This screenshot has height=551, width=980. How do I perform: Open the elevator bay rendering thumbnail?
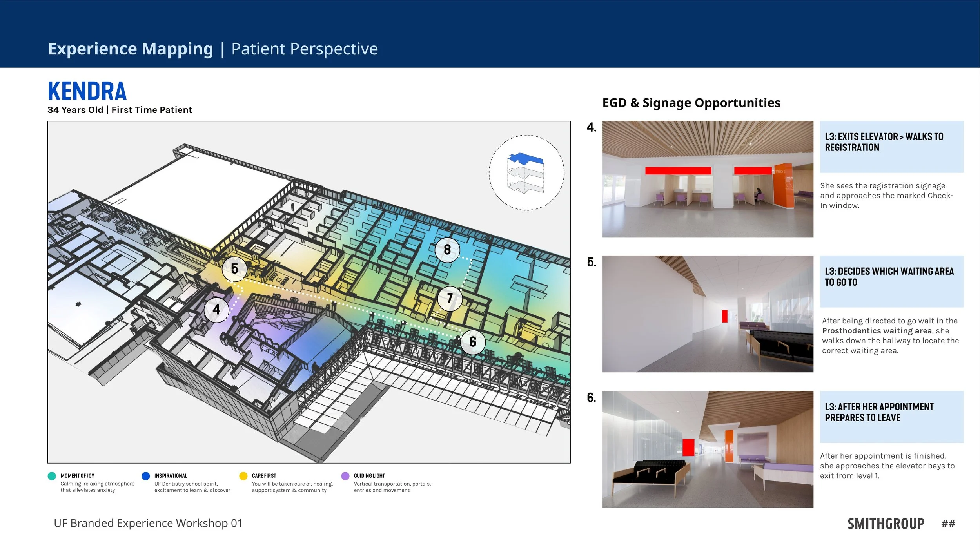(x=708, y=449)
